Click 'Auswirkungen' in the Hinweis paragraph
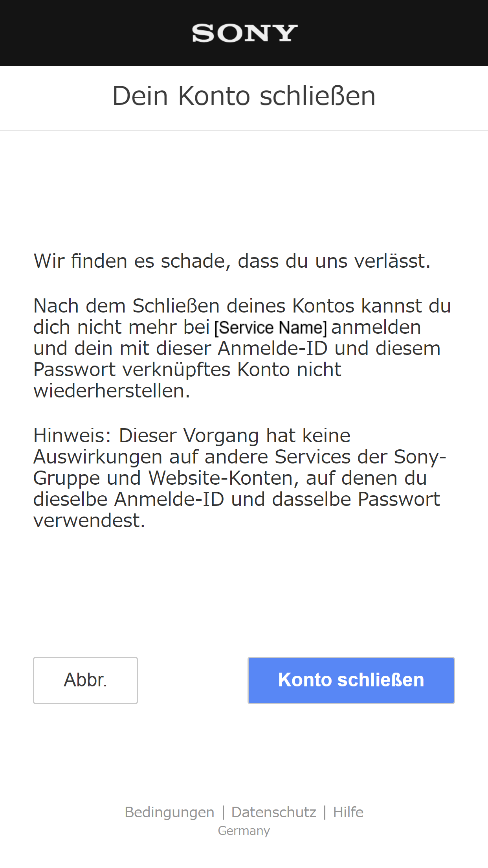Viewport: 488px width, 868px height. point(97,457)
